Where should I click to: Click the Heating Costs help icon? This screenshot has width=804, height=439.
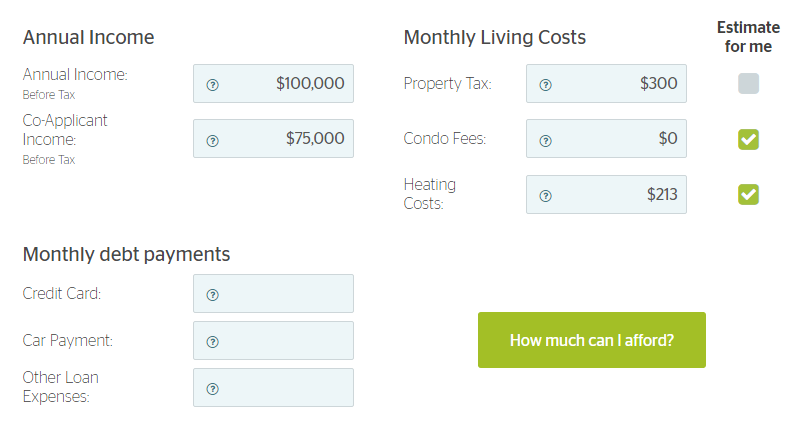click(x=546, y=196)
